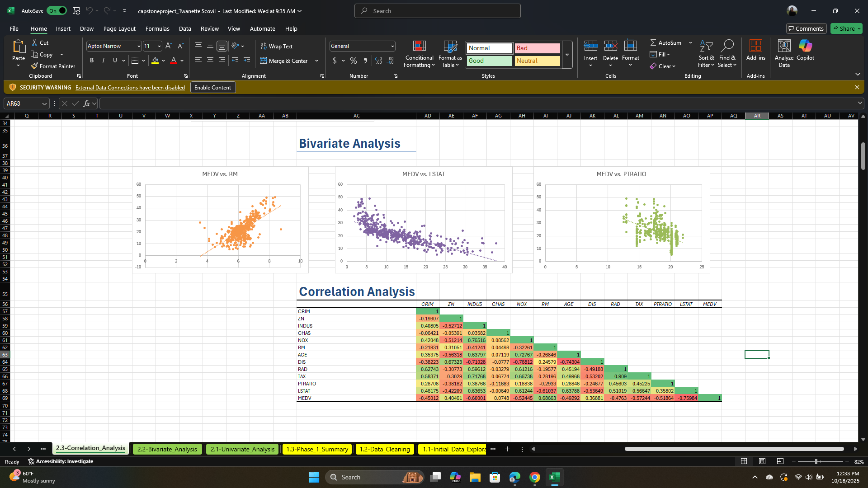
Task: Apply Merge & Center formatting
Action: click(x=286, y=61)
